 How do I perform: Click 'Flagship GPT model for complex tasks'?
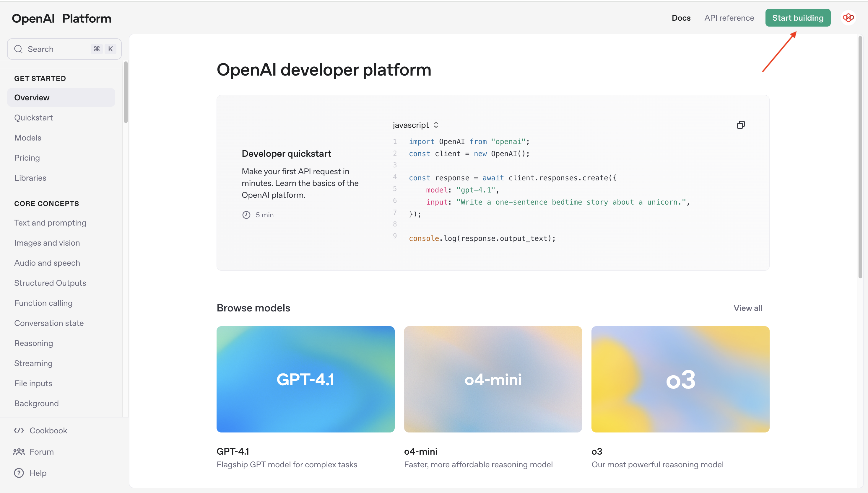[287, 465]
